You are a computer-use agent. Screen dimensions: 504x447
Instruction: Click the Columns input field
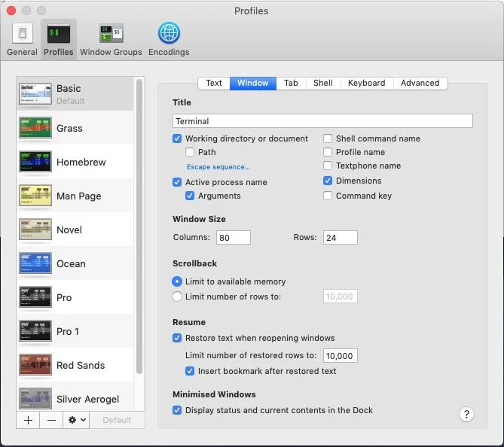(234, 238)
